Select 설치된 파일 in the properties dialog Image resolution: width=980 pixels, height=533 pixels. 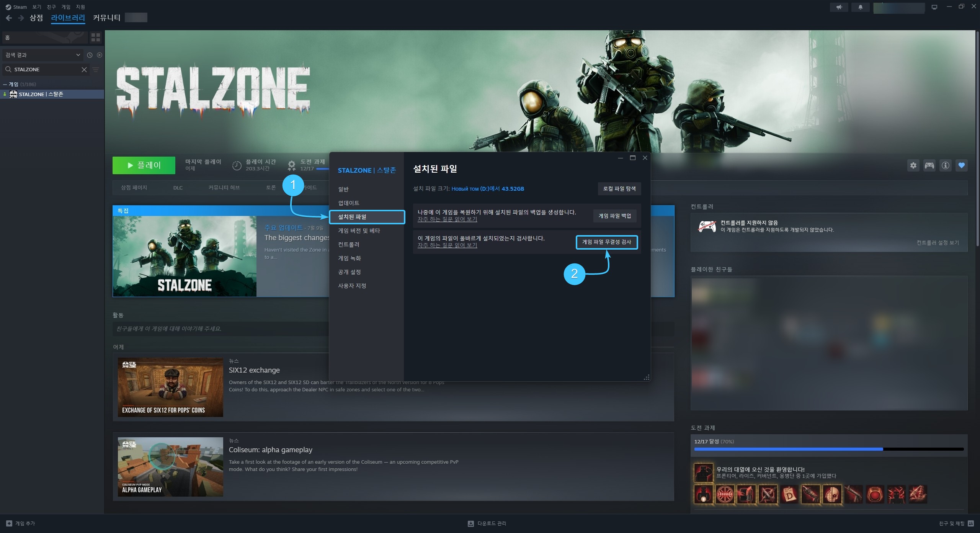click(x=366, y=217)
